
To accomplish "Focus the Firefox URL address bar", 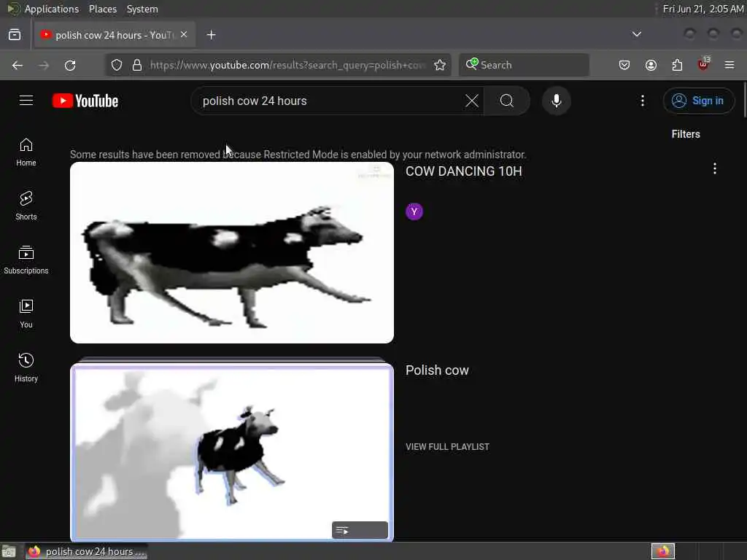I will [286, 65].
